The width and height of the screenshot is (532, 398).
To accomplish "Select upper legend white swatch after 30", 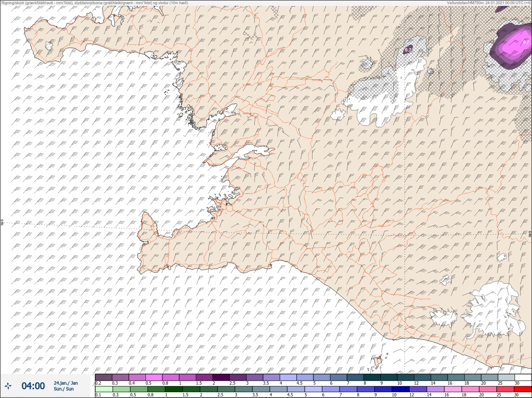I will click(523, 377).
